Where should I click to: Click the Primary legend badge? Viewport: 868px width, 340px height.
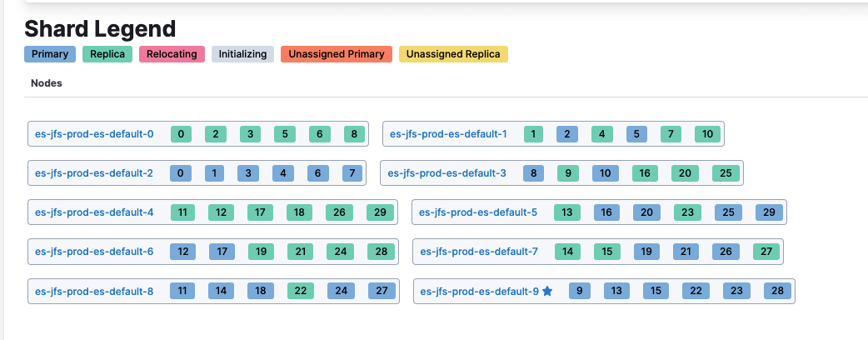coord(50,54)
